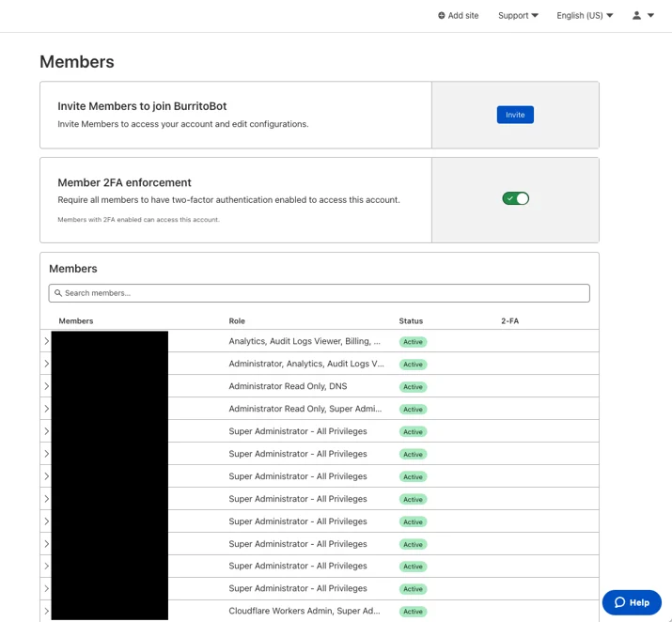The width and height of the screenshot is (672, 622).
Task: Expand the Administrator Read Only, DNS row
Action: [46, 386]
